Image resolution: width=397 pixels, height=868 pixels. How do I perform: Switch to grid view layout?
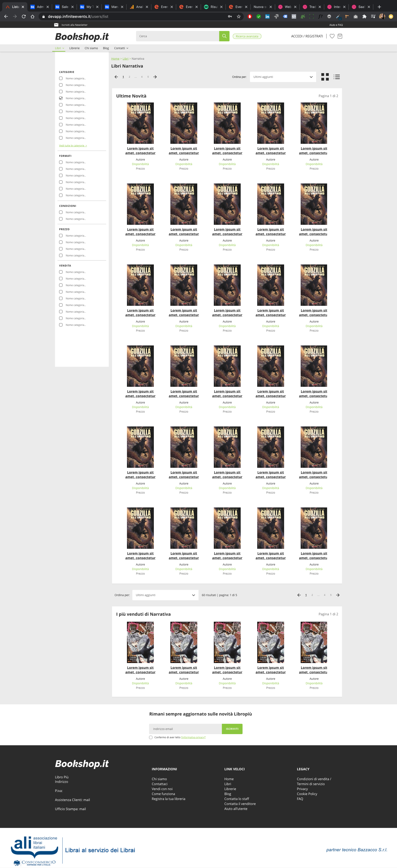[325, 77]
